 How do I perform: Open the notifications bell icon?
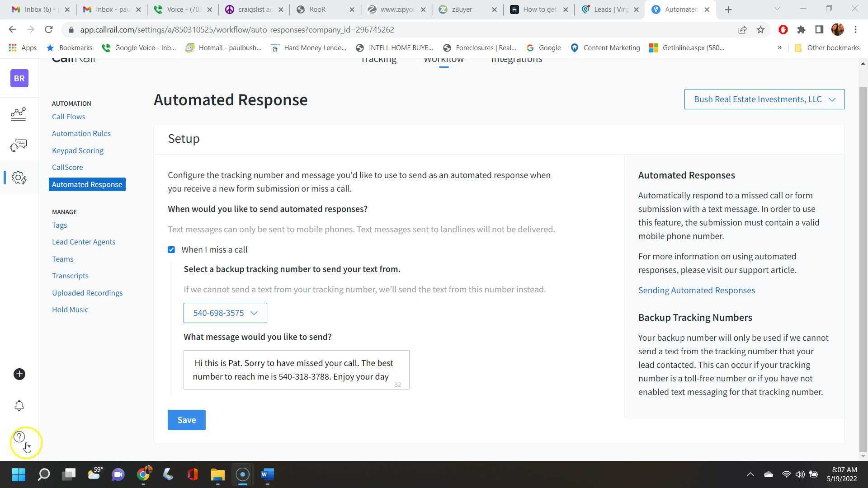(19, 405)
